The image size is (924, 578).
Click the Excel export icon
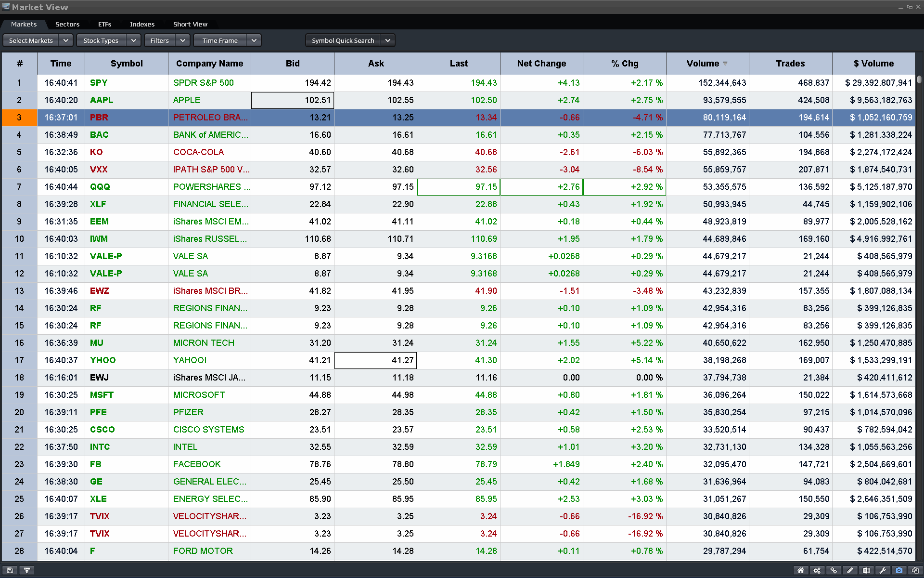tap(866, 570)
